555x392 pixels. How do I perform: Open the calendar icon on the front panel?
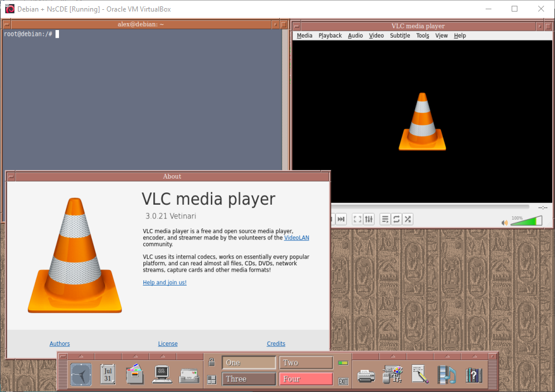tap(108, 375)
